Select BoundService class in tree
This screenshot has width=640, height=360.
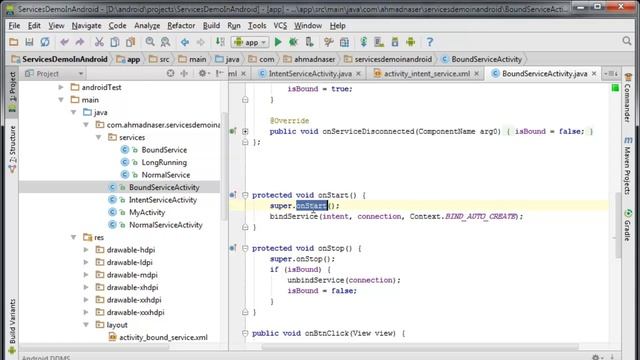pyautogui.click(x=164, y=150)
